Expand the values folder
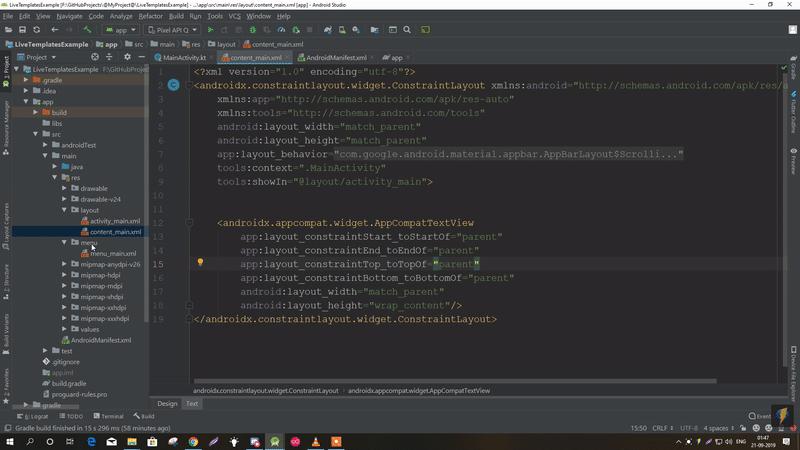The image size is (800, 450). 64,329
